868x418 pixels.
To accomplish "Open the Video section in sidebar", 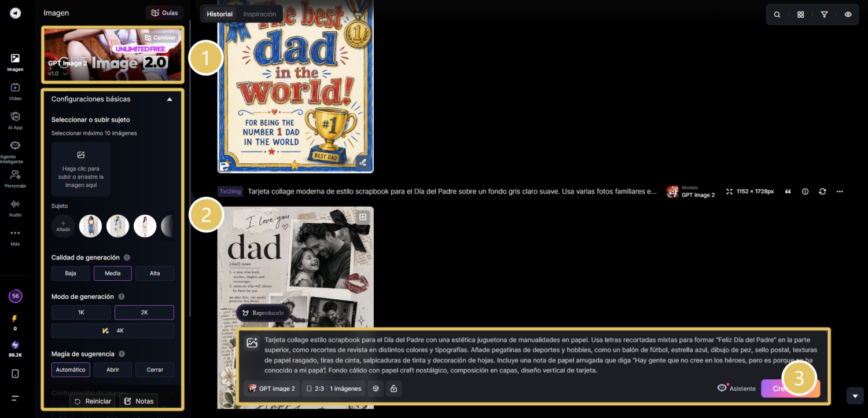I will tap(15, 91).
